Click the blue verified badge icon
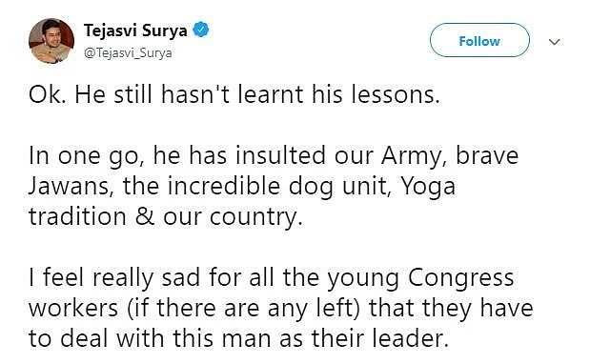The width and height of the screenshot is (590, 364). [x=201, y=30]
